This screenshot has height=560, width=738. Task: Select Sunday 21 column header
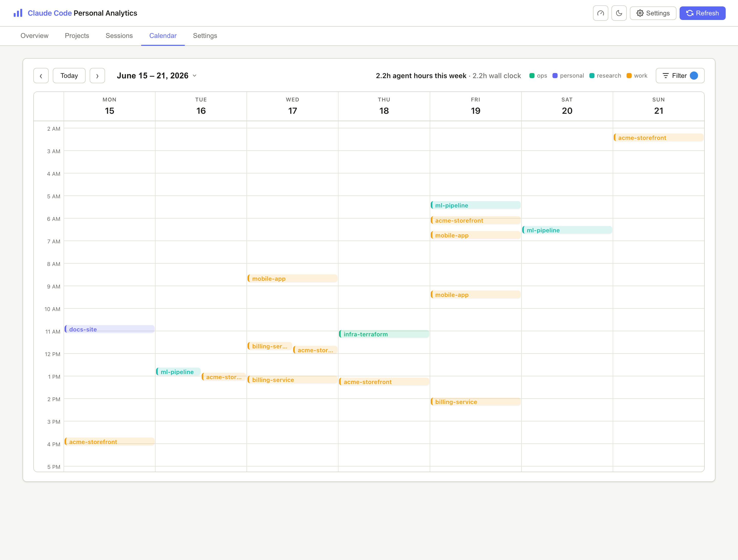[x=659, y=106]
